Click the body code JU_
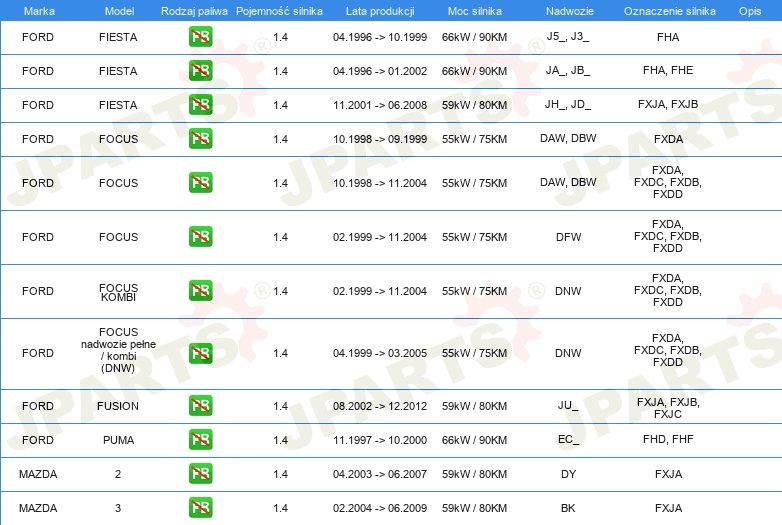The image size is (782, 525). 568,405
